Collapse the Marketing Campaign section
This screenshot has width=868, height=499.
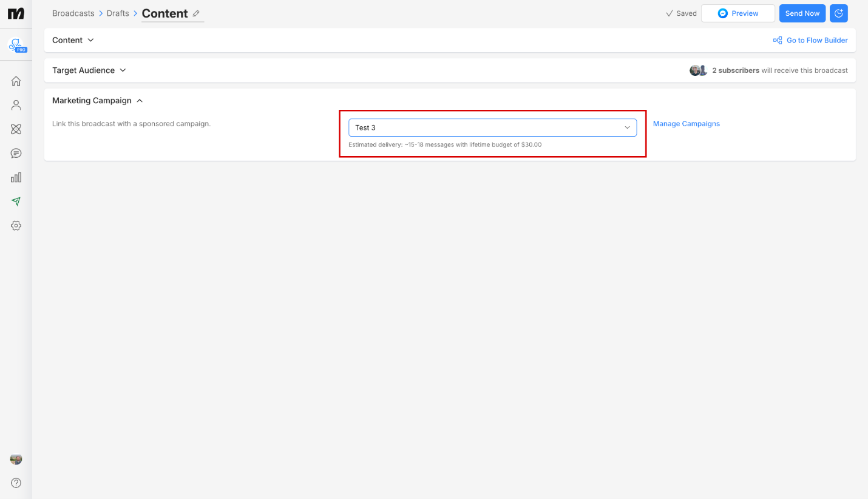97,100
